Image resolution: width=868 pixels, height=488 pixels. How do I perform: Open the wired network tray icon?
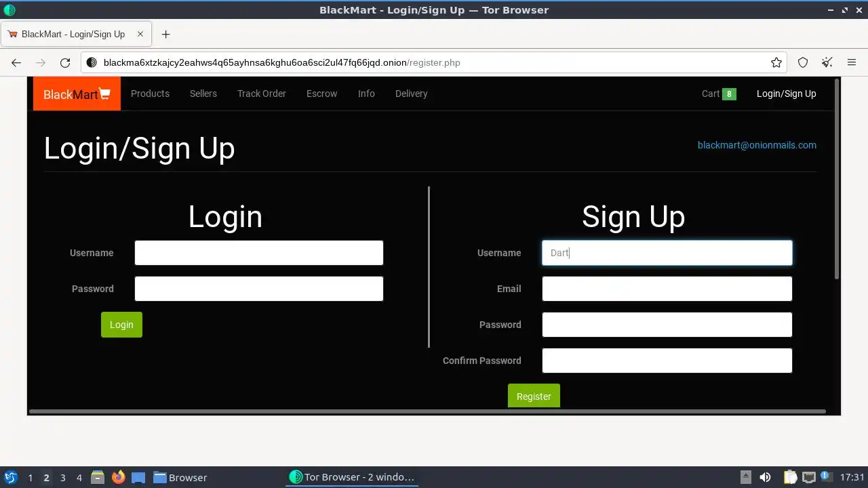808,477
